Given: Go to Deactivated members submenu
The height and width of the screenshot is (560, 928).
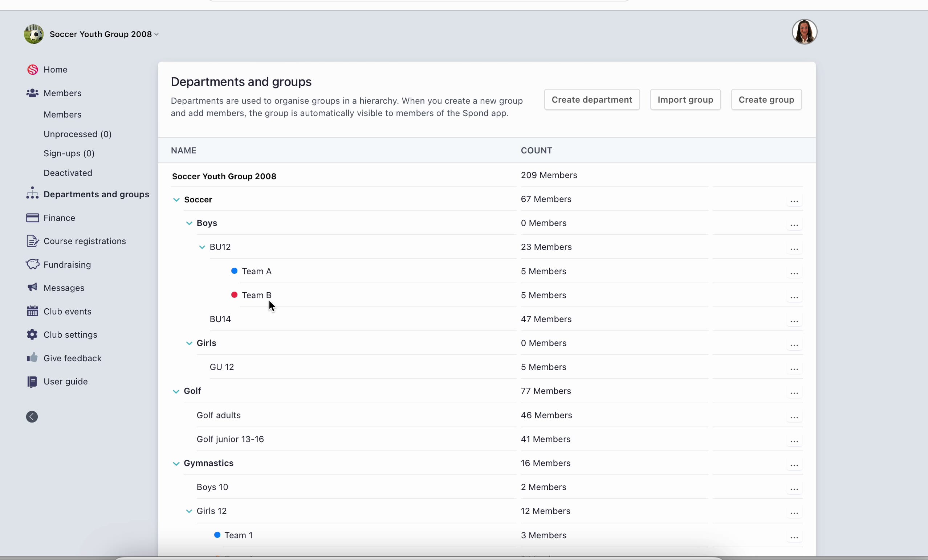Looking at the screenshot, I should (x=68, y=173).
